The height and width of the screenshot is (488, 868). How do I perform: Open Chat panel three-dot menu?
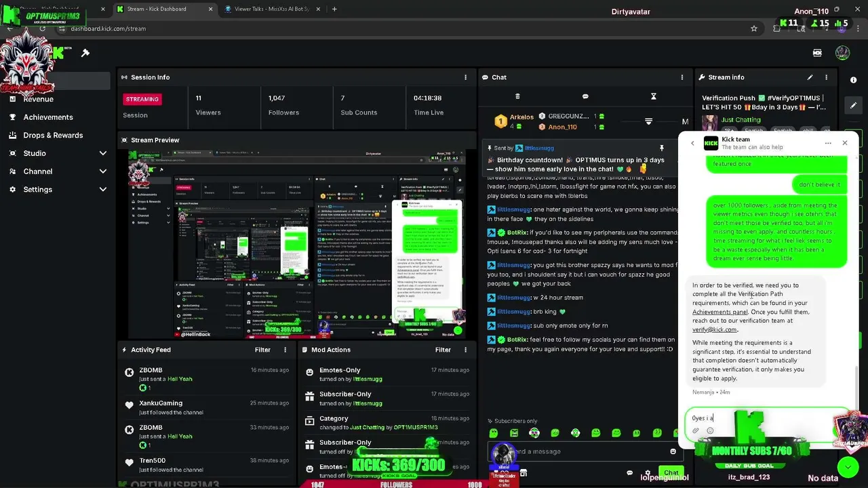point(682,77)
